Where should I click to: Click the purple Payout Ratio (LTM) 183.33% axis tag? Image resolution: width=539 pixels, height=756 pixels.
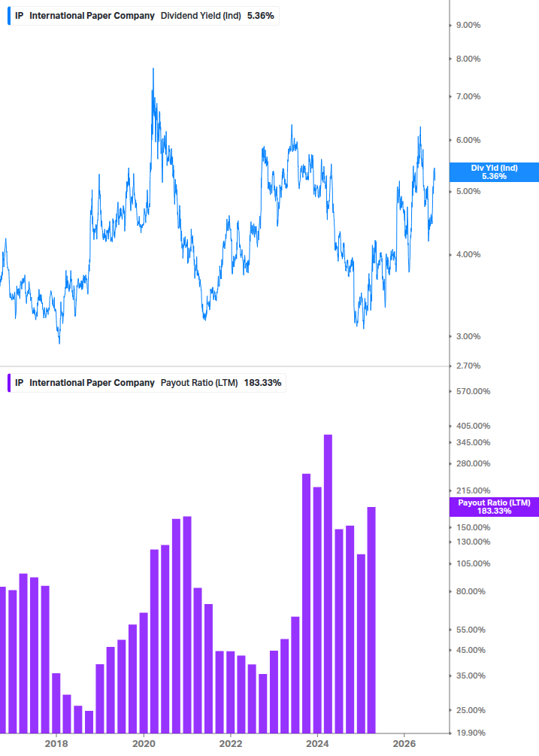point(494,507)
